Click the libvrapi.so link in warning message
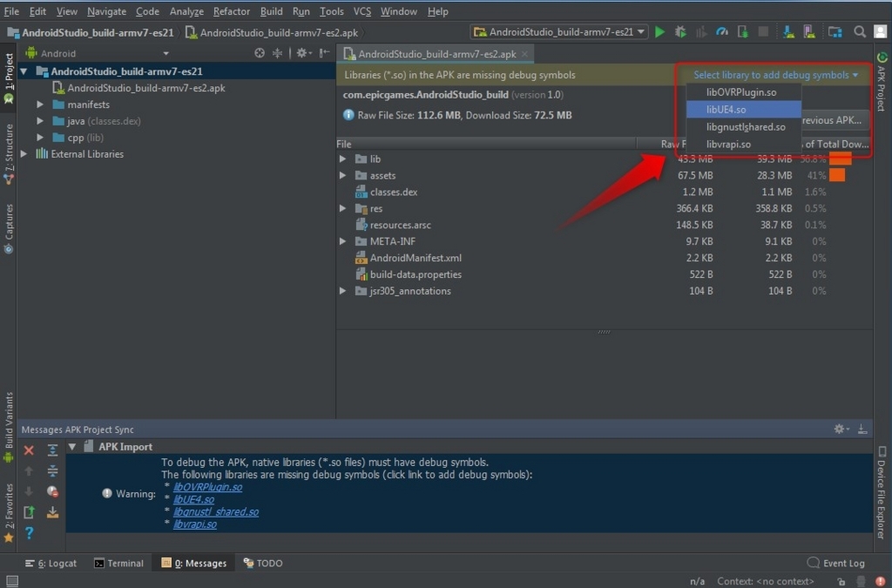The width and height of the screenshot is (892, 588). [194, 524]
